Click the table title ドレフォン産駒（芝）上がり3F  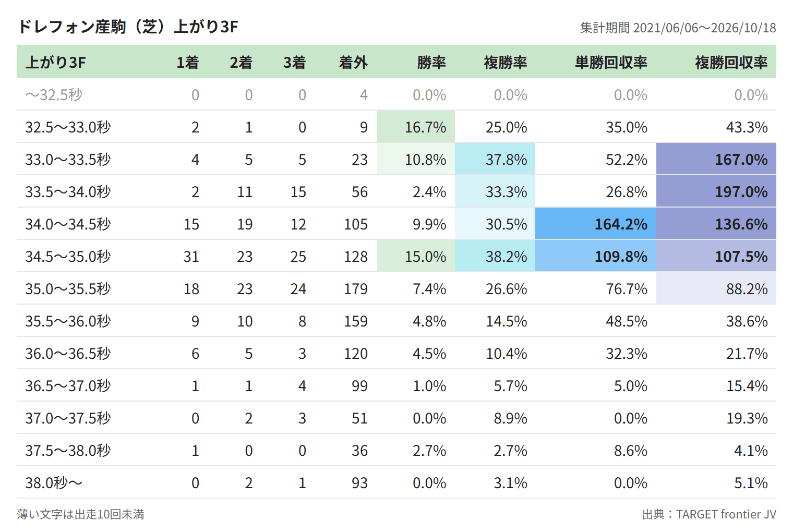[128, 27]
